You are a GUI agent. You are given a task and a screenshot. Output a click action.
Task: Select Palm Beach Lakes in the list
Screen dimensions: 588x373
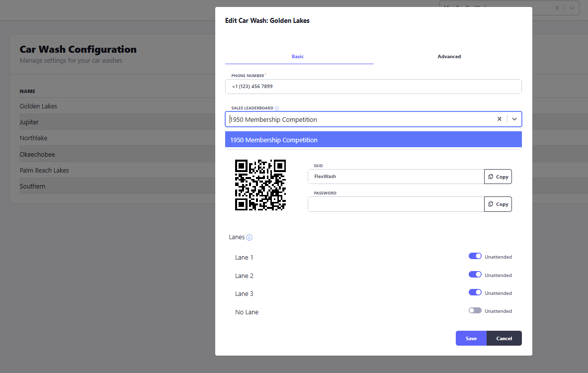pyautogui.click(x=44, y=171)
